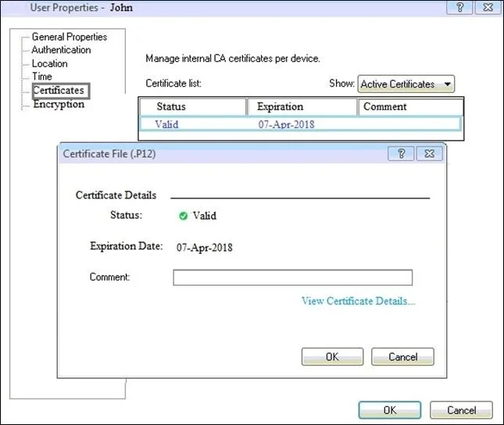The width and height of the screenshot is (504, 425).
Task: Cancel the Certificate File dialog
Action: coord(402,356)
